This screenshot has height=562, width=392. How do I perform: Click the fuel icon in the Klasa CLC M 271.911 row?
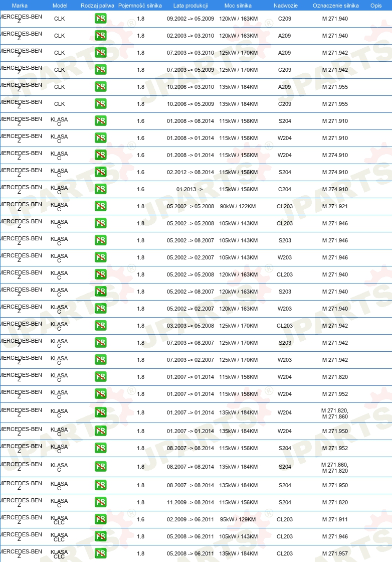101,519
